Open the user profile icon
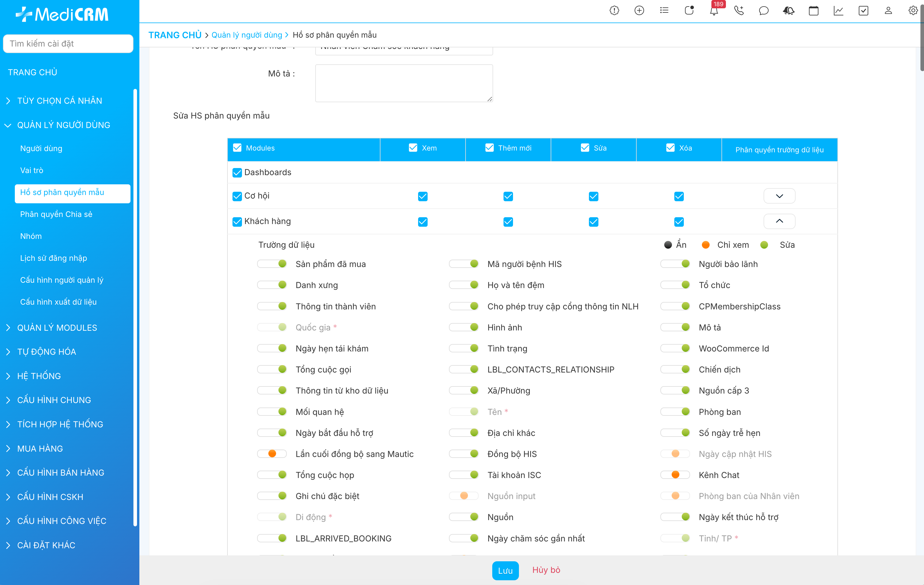This screenshot has width=924, height=585. point(888,11)
